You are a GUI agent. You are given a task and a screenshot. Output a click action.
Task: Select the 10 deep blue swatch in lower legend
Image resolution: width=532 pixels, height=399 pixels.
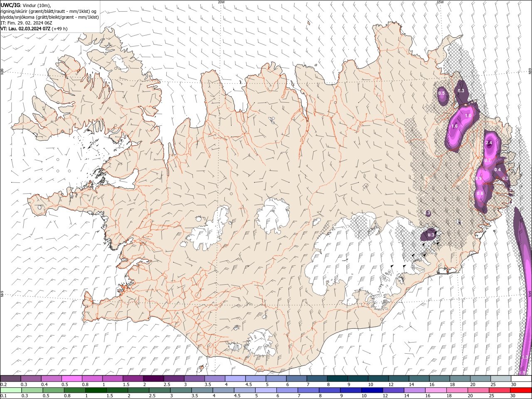372,390
